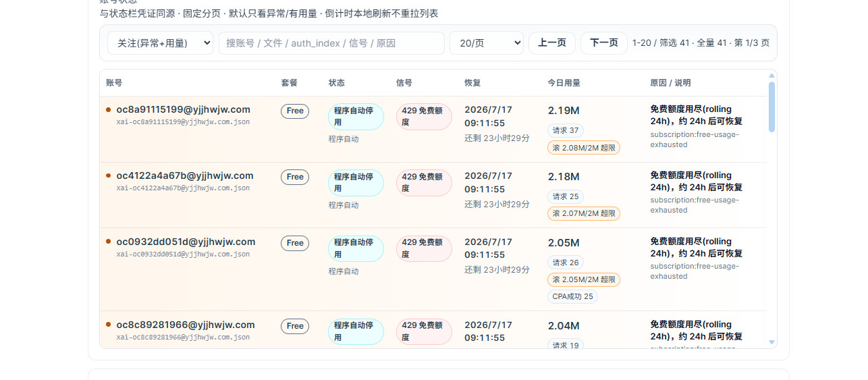Click the 滚 2.05M/2M 超限 tag
The image size is (868, 380).
pyautogui.click(x=584, y=279)
